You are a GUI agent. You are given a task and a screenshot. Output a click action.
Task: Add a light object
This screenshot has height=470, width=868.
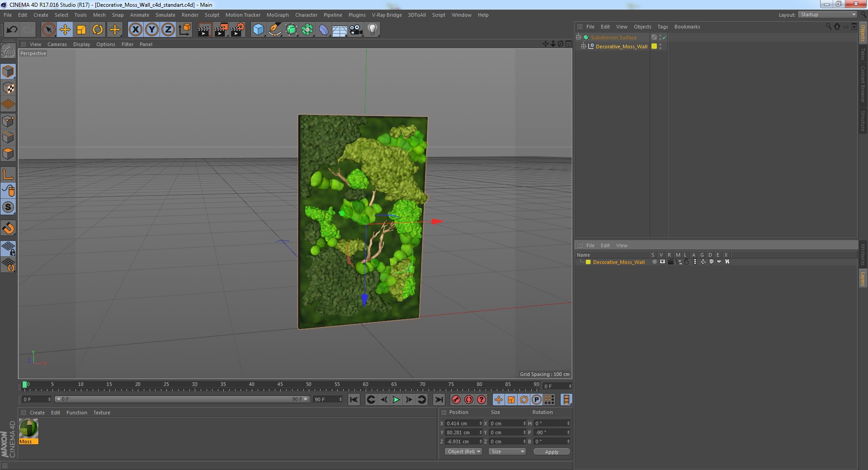click(x=373, y=30)
